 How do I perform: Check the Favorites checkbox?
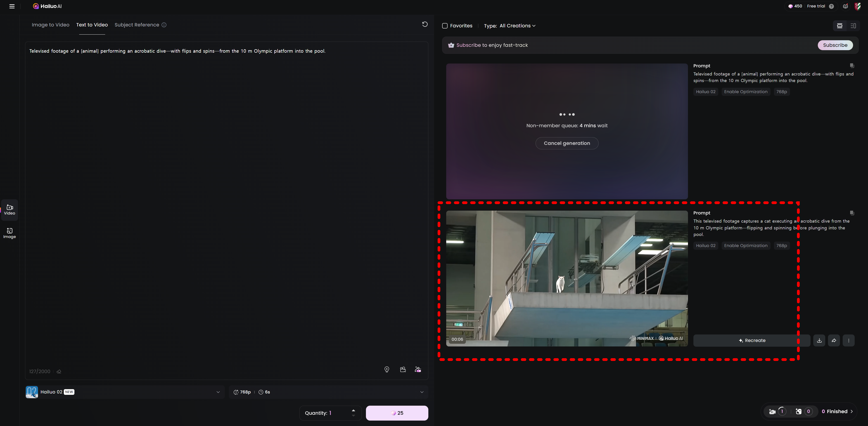[x=445, y=26]
